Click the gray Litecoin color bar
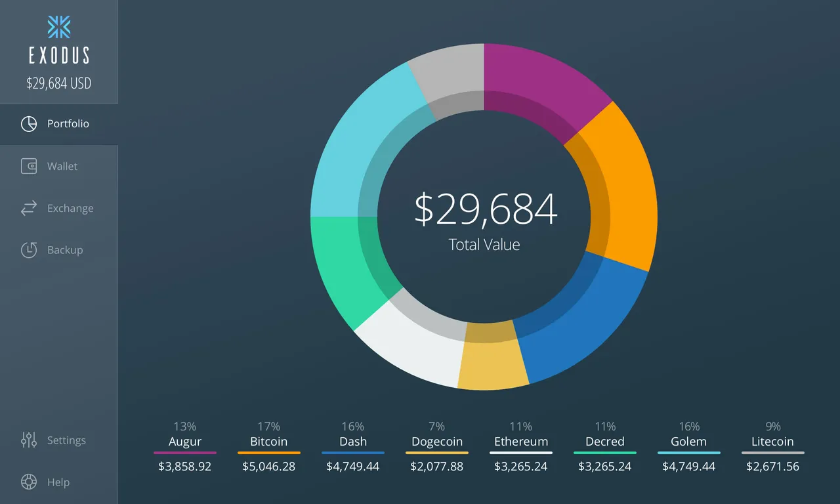The width and height of the screenshot is (840, 504). point(773,453)
